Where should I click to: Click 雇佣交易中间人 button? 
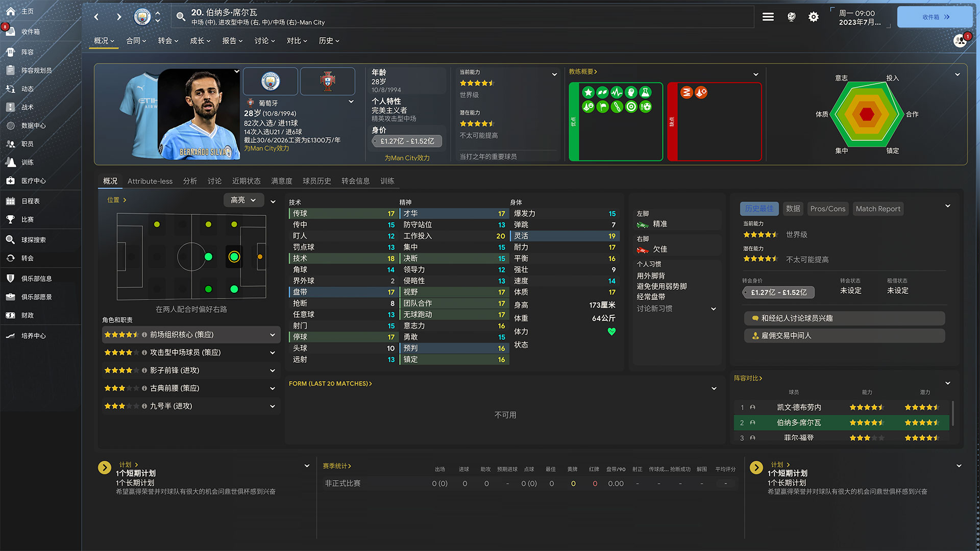pos(844,336)
